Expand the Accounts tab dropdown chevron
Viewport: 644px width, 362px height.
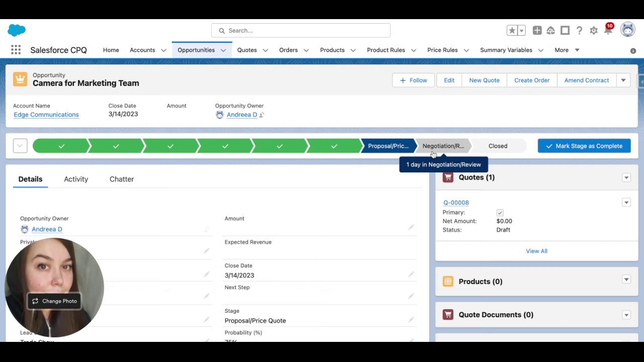point(164,50)
